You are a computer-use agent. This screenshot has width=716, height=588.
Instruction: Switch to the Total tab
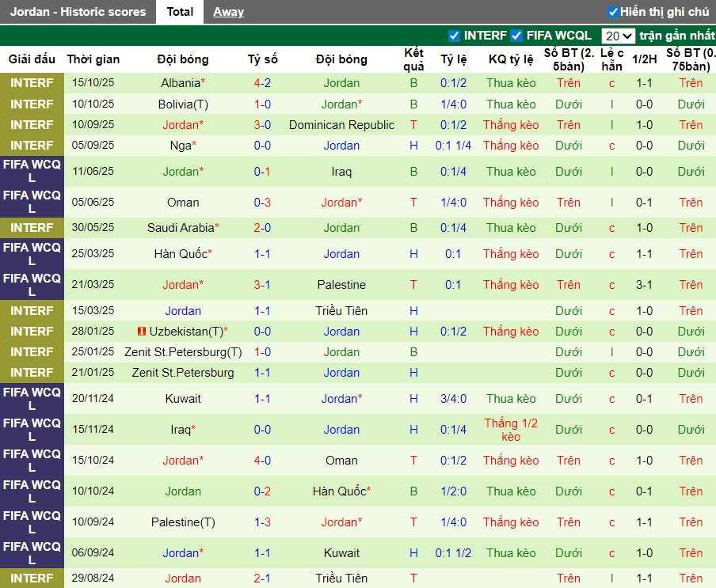tap(180, 12)
